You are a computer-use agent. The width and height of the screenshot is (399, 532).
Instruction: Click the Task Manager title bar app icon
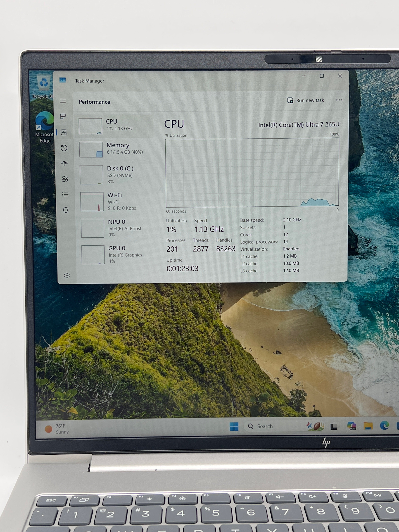63,80
